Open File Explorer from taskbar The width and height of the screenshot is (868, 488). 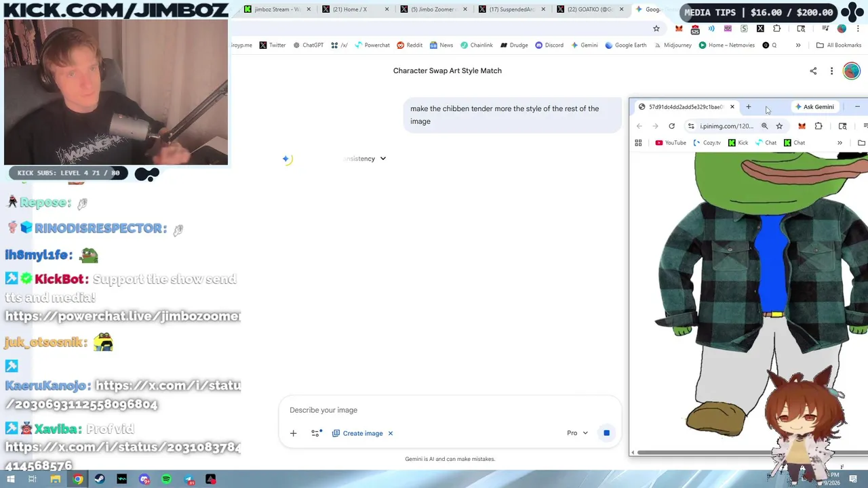tap(56, 479)
